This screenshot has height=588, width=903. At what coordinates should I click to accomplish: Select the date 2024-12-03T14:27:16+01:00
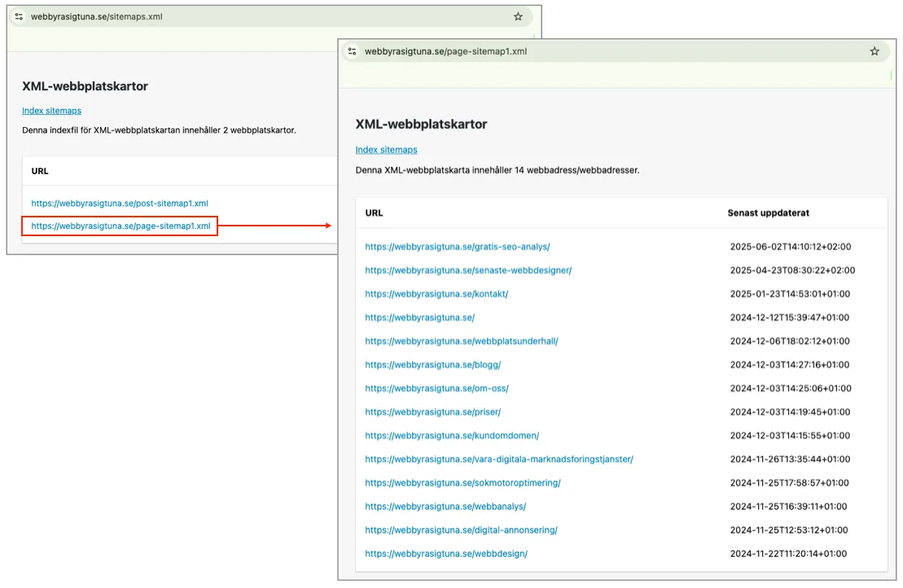790,365
